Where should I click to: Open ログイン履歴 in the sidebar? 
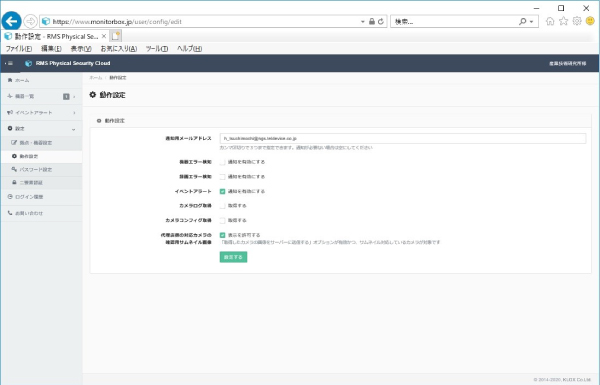(41, 197)
